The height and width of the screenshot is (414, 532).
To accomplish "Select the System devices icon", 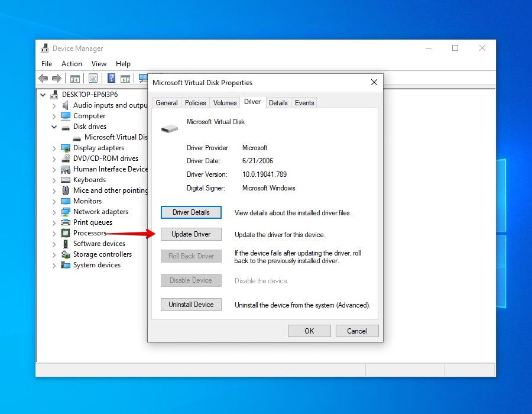I will [66, 265].
